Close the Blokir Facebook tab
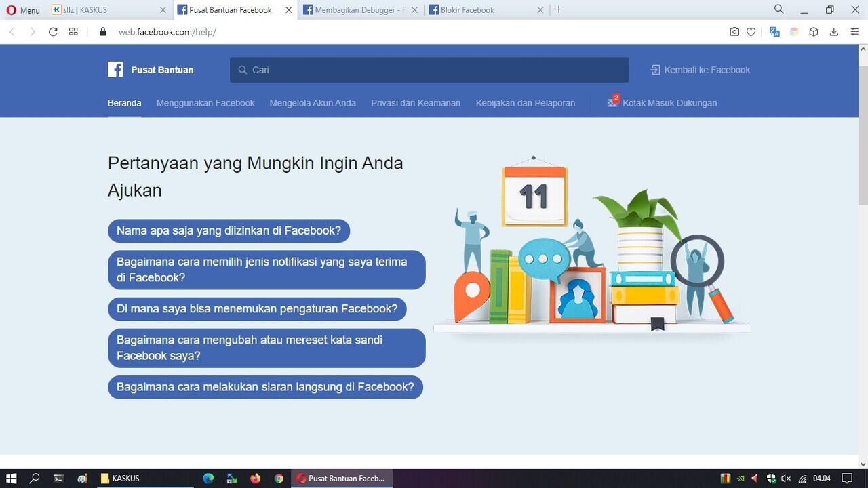The image size is (868, 488). point(540,10)
